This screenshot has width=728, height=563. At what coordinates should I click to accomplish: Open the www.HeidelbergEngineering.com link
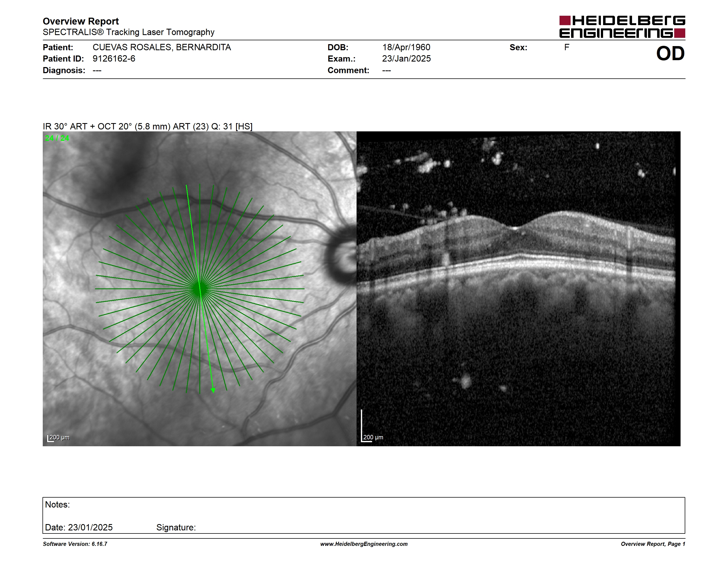click(364, 544)
